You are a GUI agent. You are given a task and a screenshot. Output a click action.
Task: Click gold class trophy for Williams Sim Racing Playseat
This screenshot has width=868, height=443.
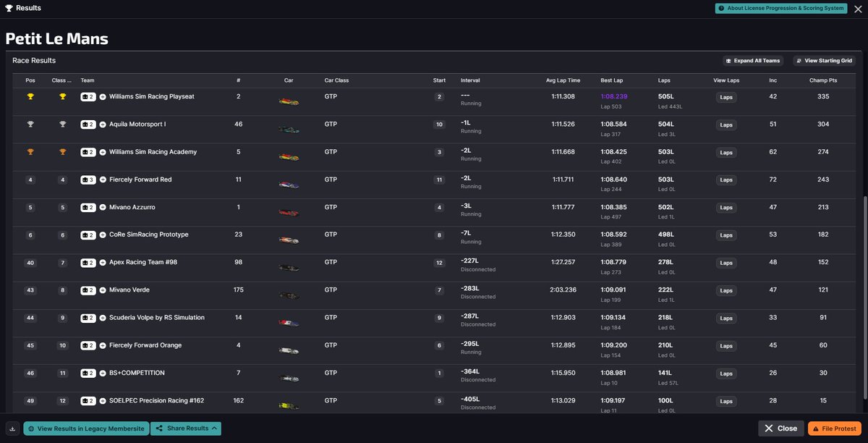(63, 96)
